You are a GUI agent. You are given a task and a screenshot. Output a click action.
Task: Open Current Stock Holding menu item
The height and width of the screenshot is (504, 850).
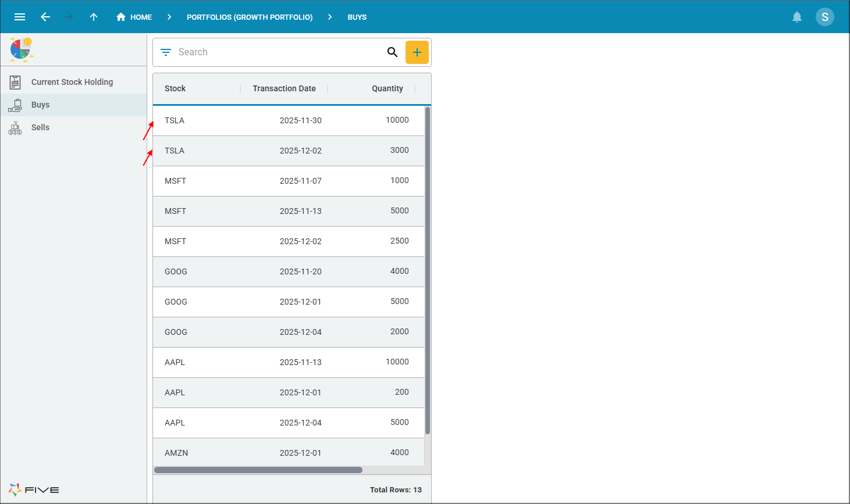pyautogui.click(x=73, y=82)
